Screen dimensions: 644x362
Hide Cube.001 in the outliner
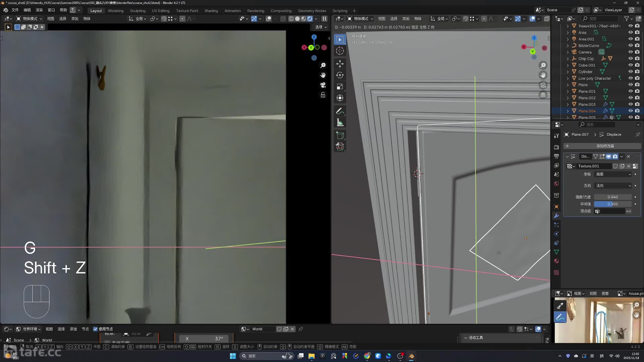click(x=630, y=65)
